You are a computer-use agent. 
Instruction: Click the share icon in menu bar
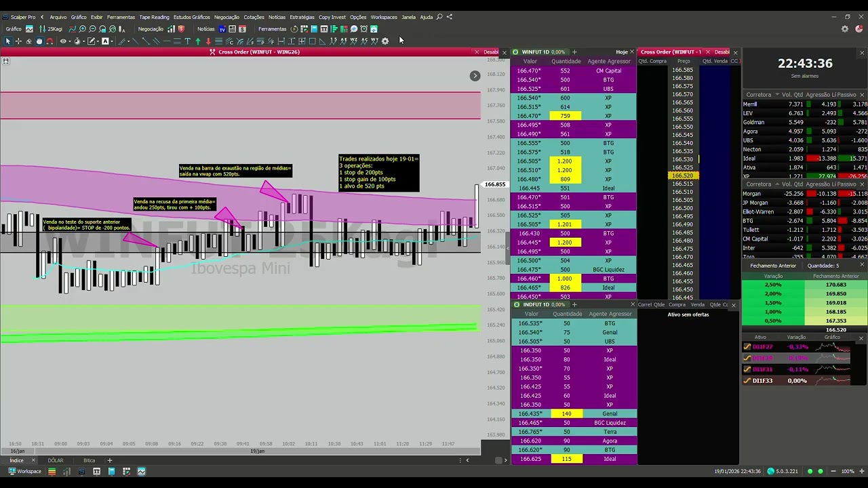click(449, 17)
